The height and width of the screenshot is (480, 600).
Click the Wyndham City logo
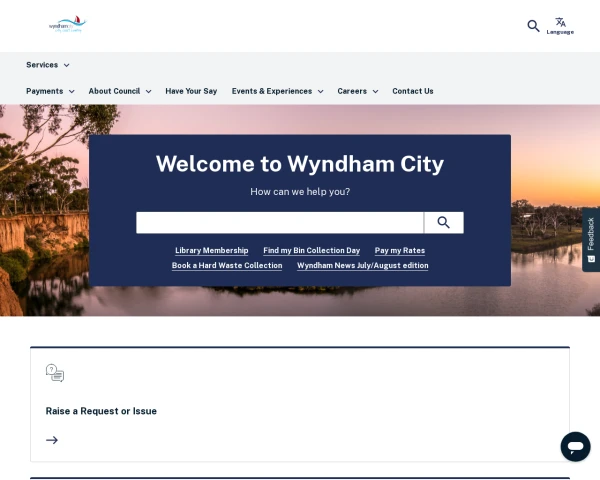(x=68, y=25)
